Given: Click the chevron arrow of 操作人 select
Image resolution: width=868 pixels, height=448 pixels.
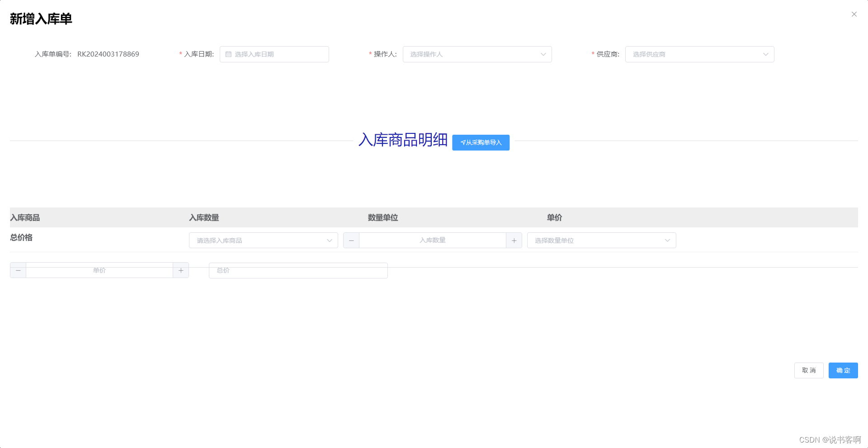Looking at the screenshot, I should pyautogui.click(x=543, y=54).
